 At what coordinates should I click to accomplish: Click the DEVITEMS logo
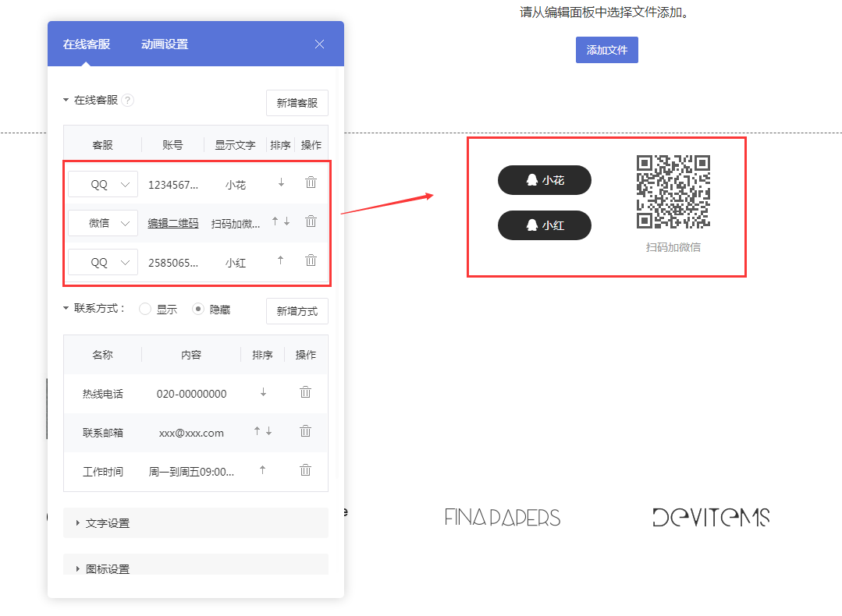pos(711,517)
